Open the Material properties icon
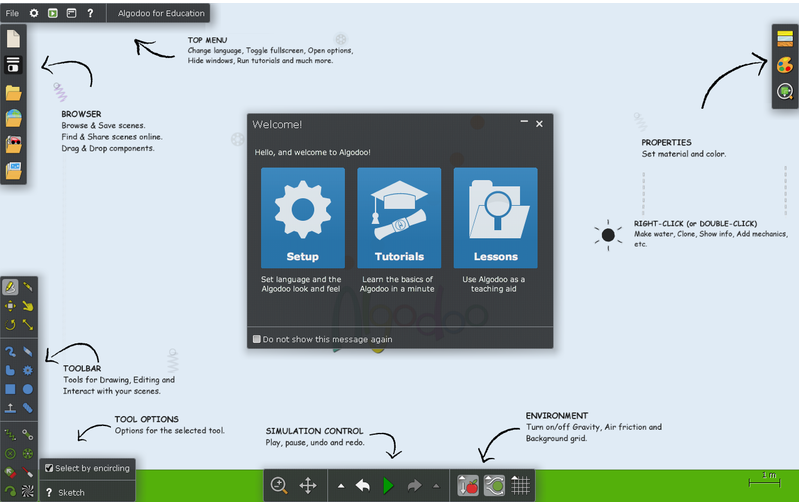This screenshot has height=502, width=801. 785,38
